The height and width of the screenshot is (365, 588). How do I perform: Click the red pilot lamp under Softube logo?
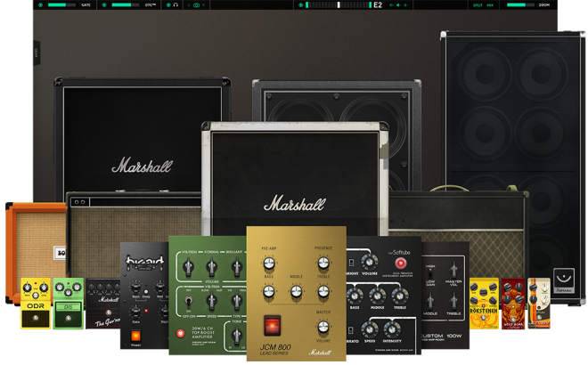[401, 264]
